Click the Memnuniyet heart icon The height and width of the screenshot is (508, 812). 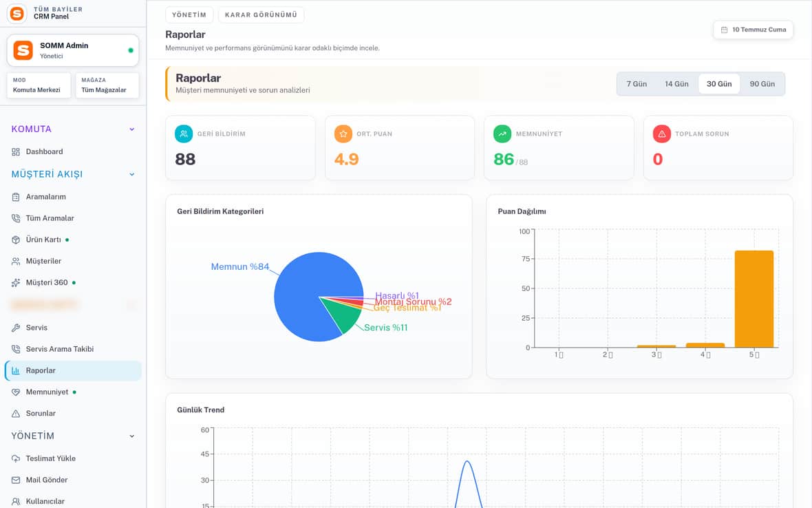(x=16, y=392)
